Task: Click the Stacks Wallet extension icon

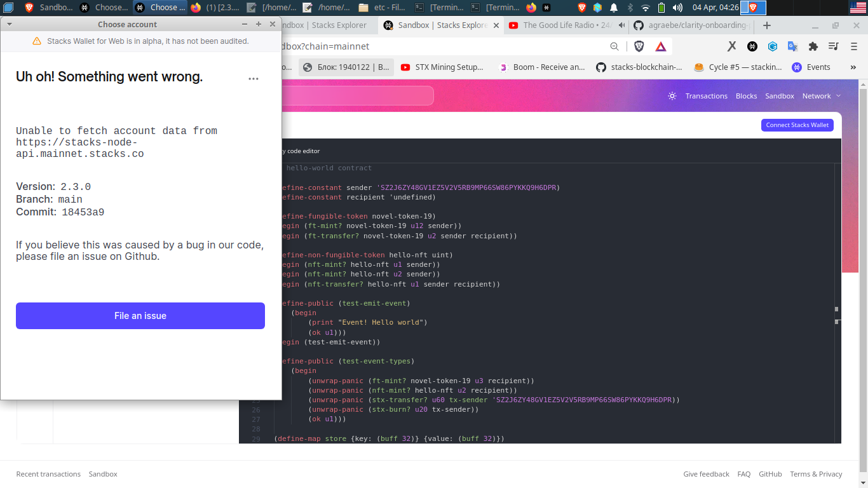Action: pyautogui.click(x=752, y=46)
